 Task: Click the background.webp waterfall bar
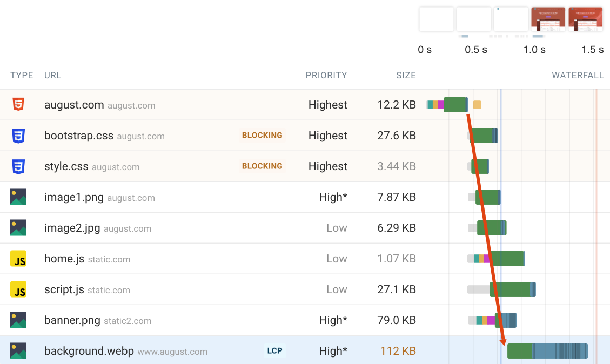tap(547, 351)
